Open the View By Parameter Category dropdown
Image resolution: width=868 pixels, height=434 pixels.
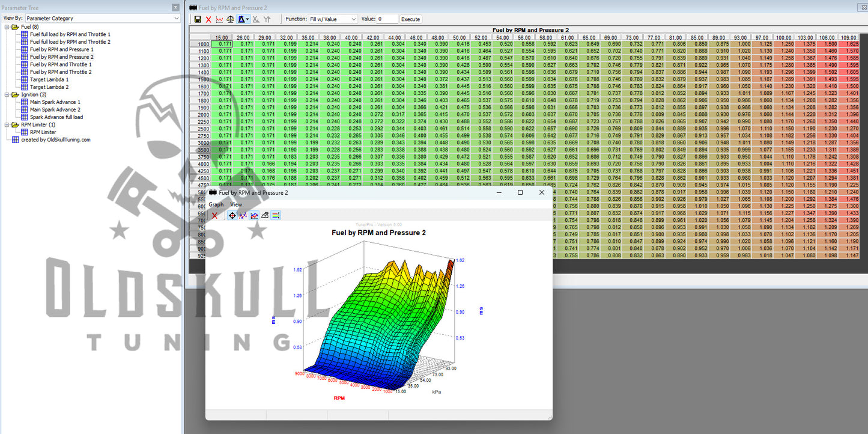[x=102, y=19]
